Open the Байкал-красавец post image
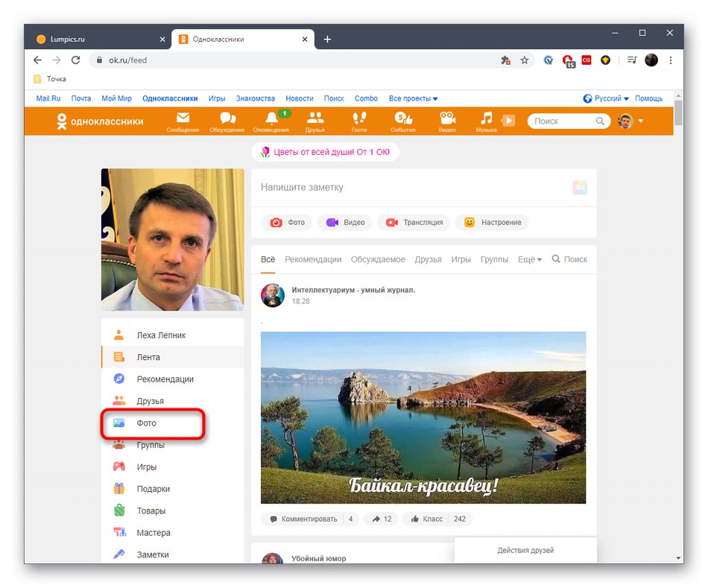Image resolution: width=708 pixels, height=588 pixels. (426, 417)
